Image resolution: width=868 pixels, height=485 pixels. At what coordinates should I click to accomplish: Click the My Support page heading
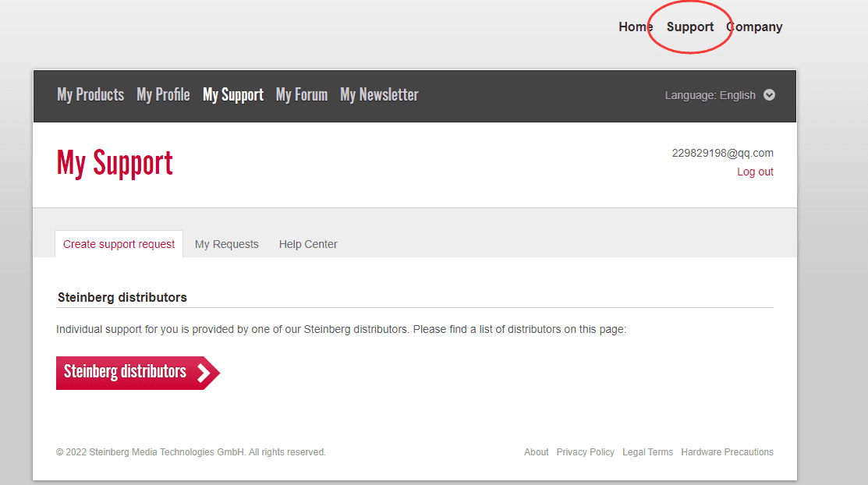(x=115, y=163)
